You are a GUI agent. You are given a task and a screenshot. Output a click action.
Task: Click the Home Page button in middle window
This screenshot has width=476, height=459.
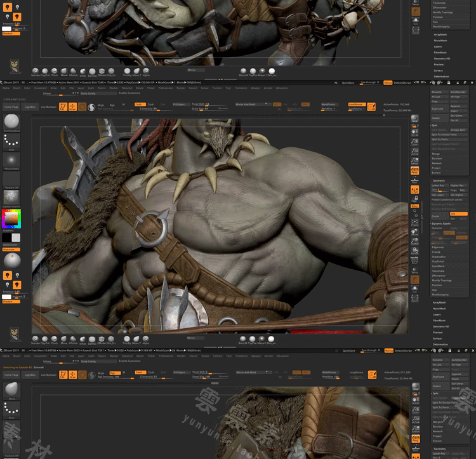[x=11, y=107]
